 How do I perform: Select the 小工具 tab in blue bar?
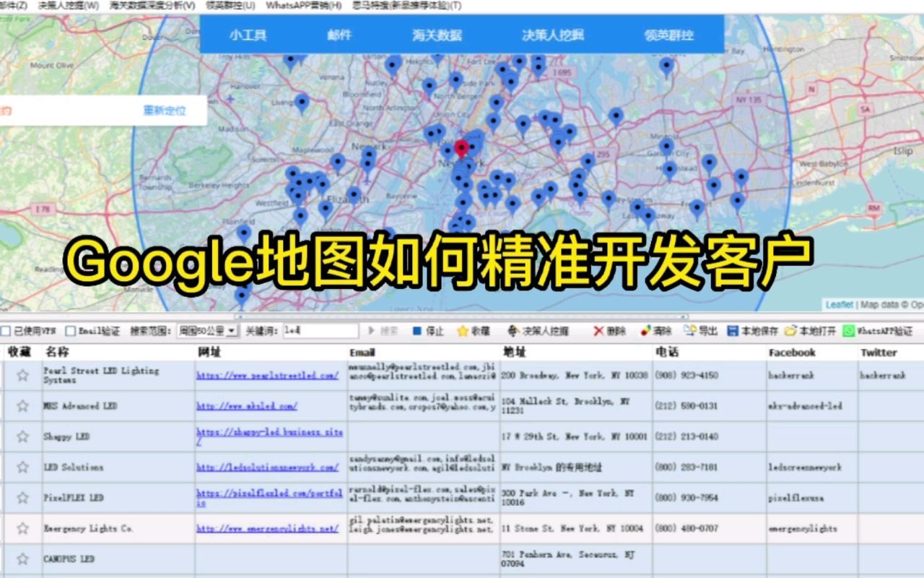click(x=248, y=35)
